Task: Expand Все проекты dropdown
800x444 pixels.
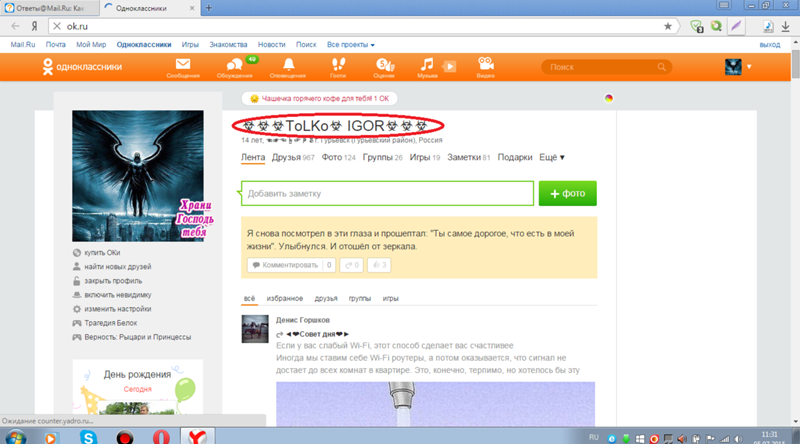Action: 351,44
